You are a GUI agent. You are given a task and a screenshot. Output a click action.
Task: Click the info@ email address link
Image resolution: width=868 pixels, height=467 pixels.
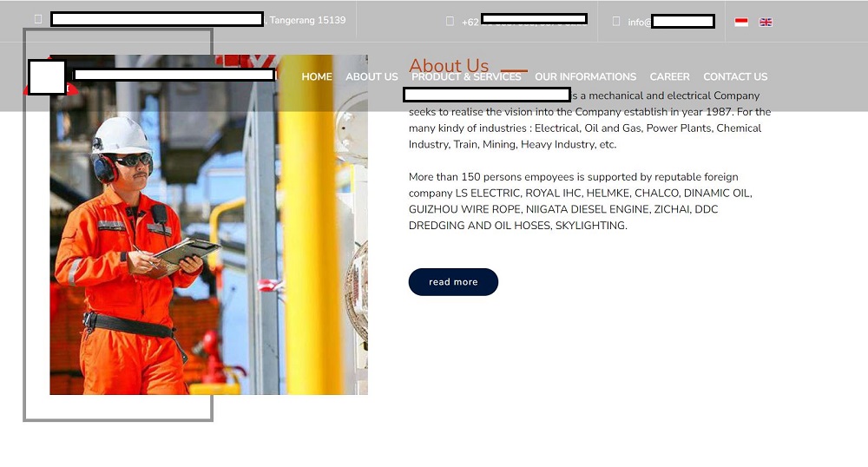point(670,22)
